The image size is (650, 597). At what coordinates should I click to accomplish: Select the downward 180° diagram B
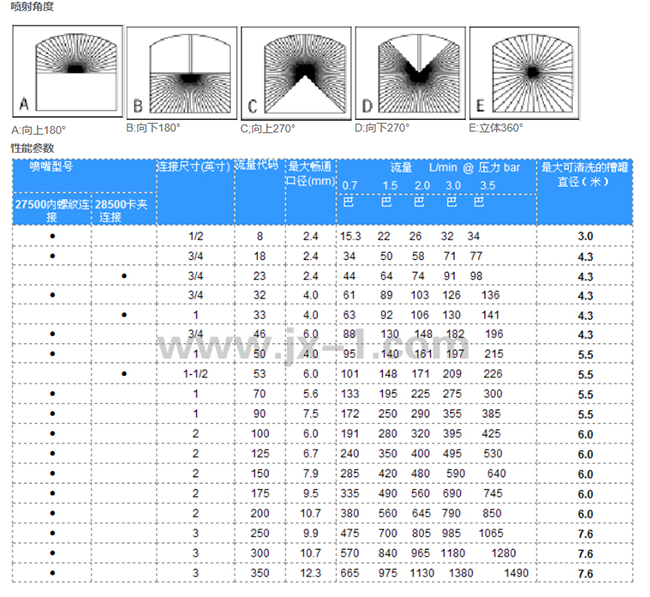click(x=181, y=74)
